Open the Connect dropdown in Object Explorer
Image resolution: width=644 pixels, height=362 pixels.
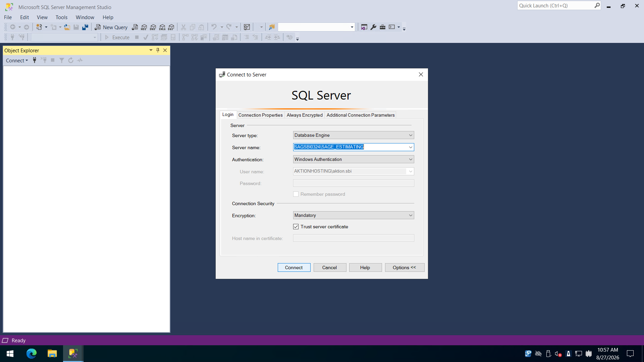[17, 60]
